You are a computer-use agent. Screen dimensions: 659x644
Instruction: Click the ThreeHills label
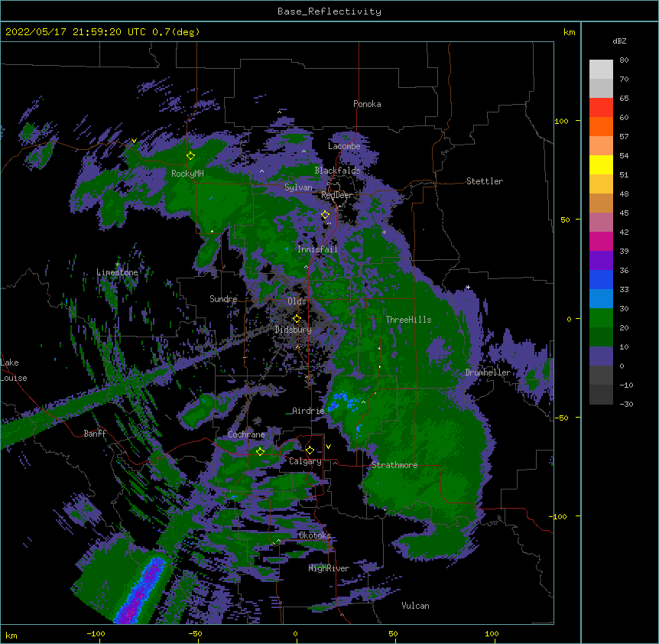408,320
